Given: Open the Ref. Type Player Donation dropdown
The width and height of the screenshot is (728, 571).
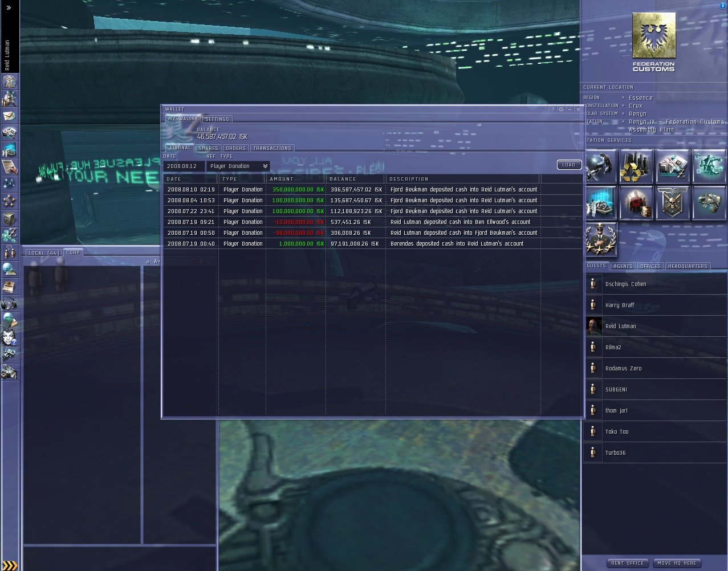Looking at the screenshot, I should click(238, 166).
